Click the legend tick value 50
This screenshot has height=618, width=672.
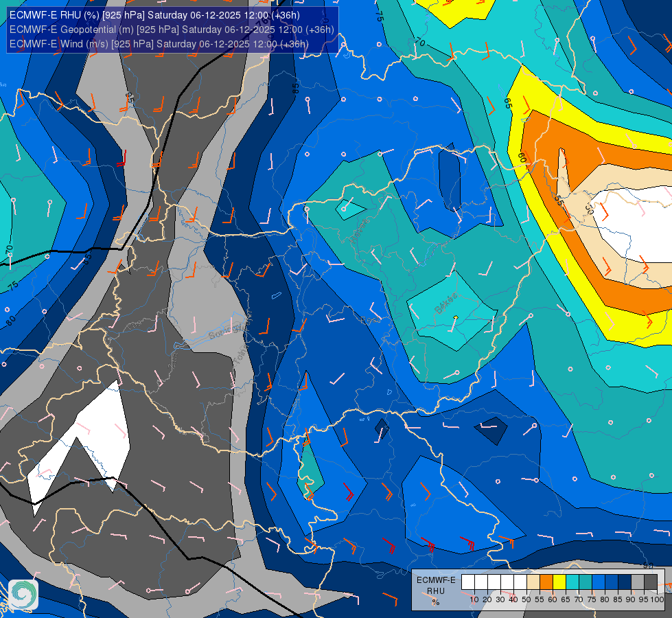[526, 599]
